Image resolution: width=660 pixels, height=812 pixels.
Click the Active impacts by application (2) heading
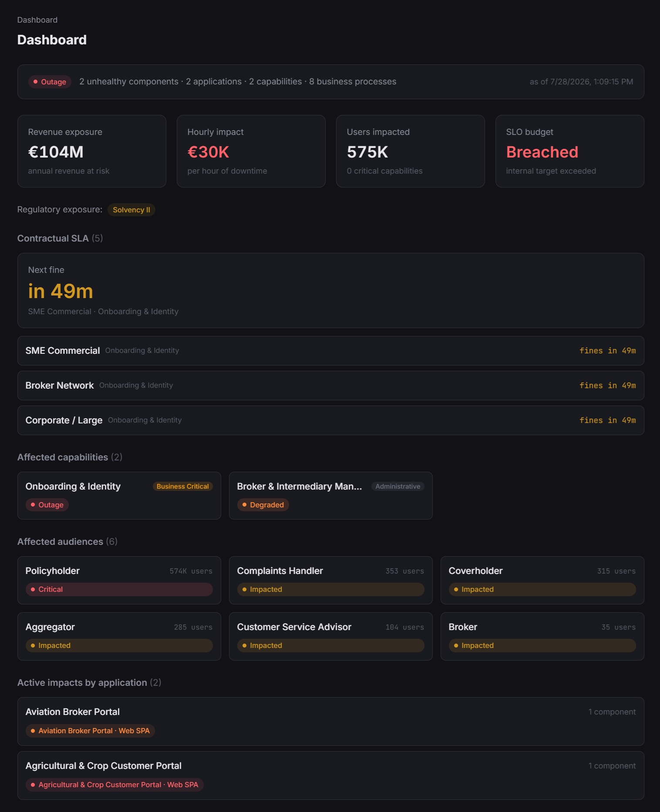pyautogui.click(x=89, y=683)
